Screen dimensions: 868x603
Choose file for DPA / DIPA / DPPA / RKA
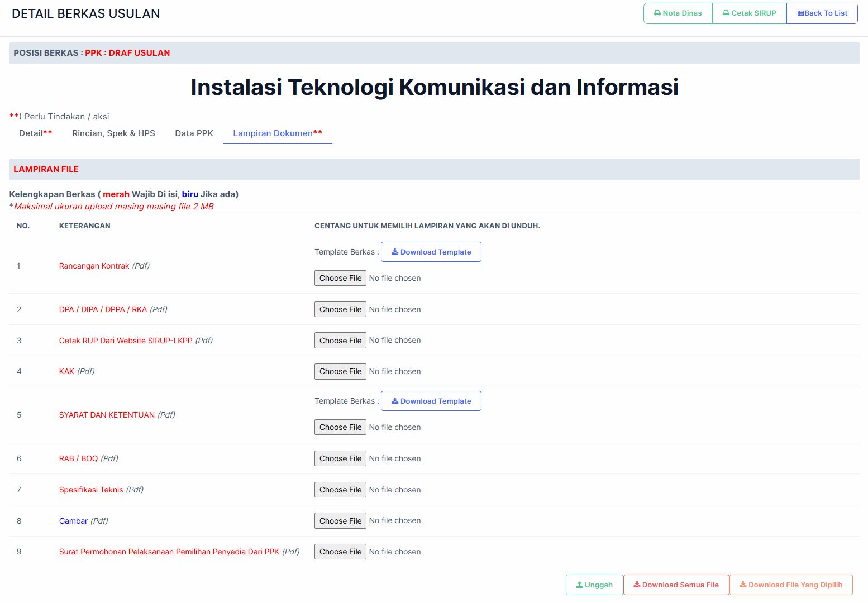(340, 309)
